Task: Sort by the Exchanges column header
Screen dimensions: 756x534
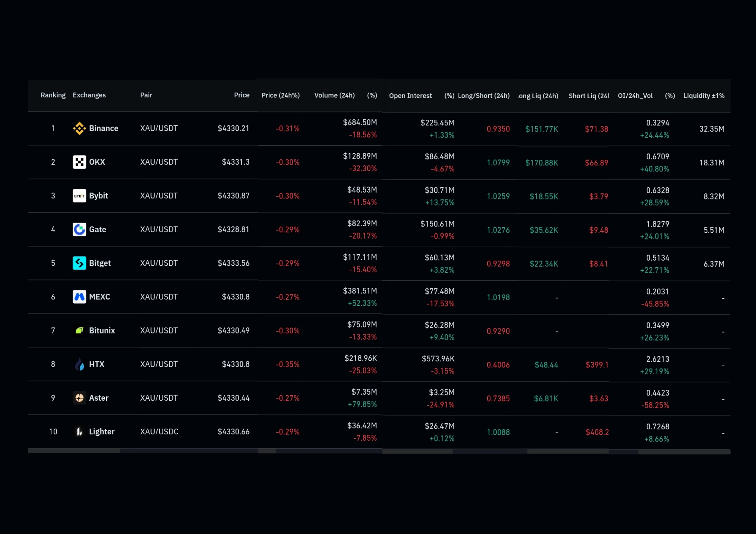Action: pos(89,95)
